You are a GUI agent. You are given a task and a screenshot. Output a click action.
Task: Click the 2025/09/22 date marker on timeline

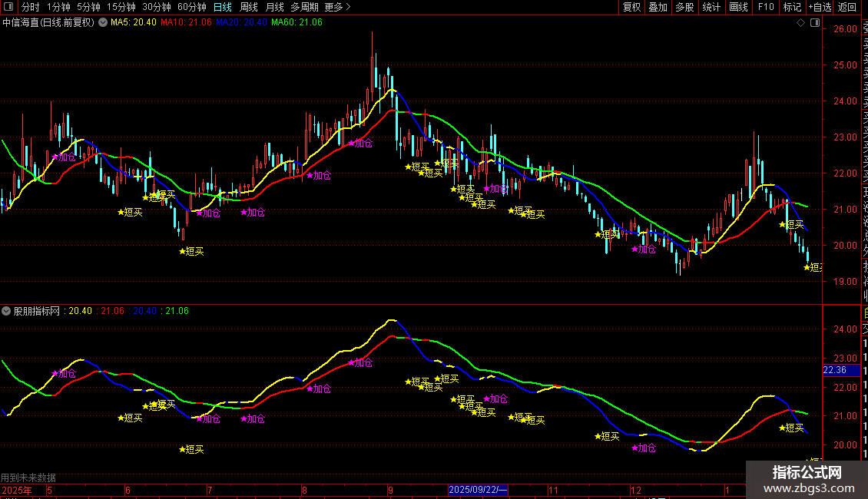point(478,489)
